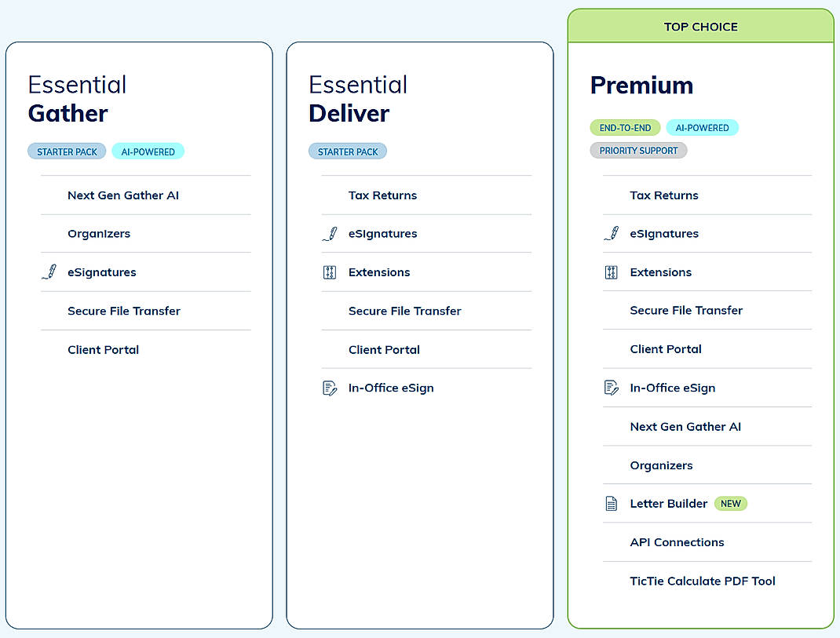This screenshot has width=840, height=638.
Task: Click Secure File Transfer in Essential Deliver
Action: (x=404, y=311)
